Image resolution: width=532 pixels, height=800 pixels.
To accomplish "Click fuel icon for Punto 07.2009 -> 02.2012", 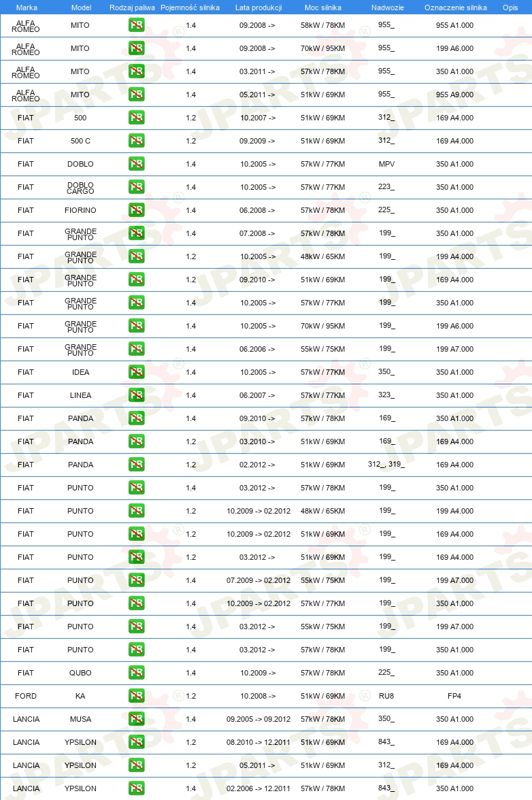I will [136, 580].
